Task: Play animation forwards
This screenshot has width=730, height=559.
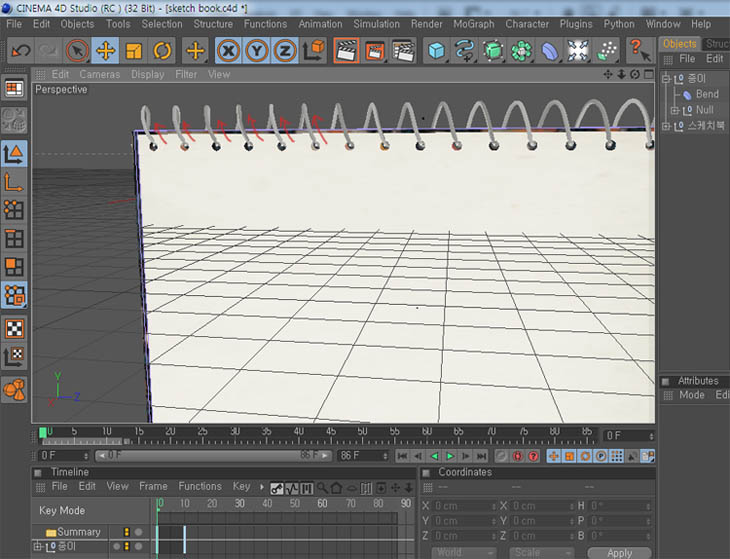Action: pos(450,456)
